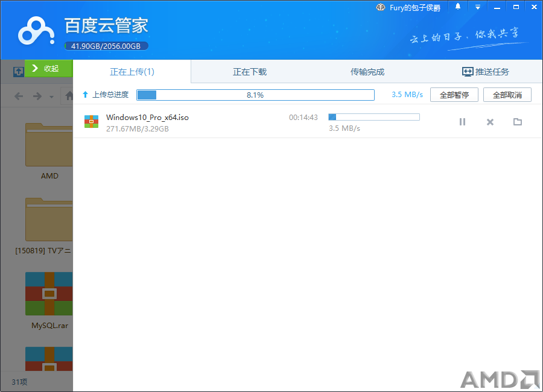Image resolution: width=543 pixels, height=392 pixels.
Task: Click the 271.67MB/3.29GB size text
Action: 138,129
